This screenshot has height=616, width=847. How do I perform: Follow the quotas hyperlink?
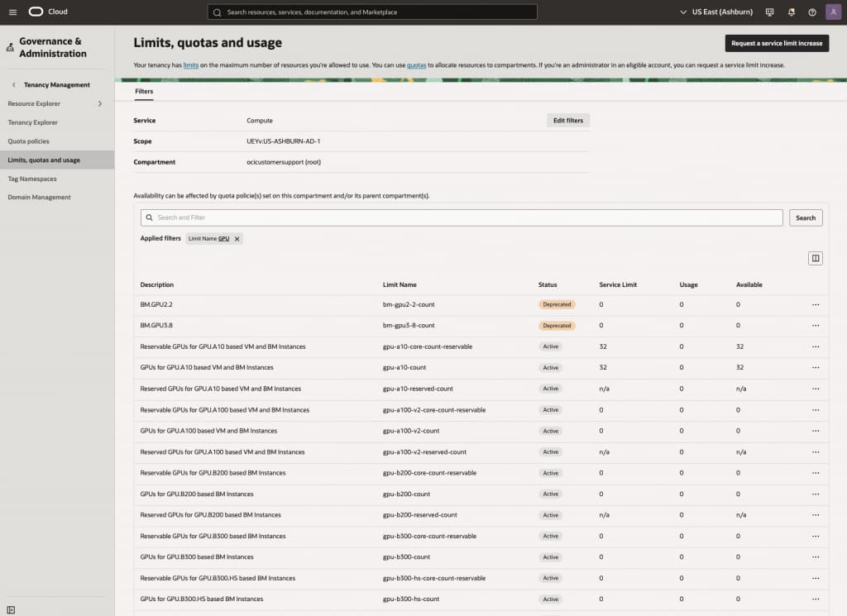(417, 65)
